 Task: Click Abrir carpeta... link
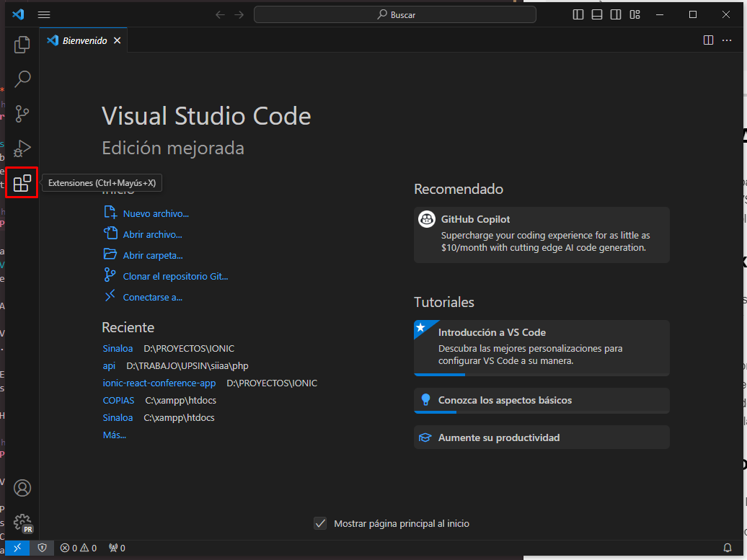[153, 256]
